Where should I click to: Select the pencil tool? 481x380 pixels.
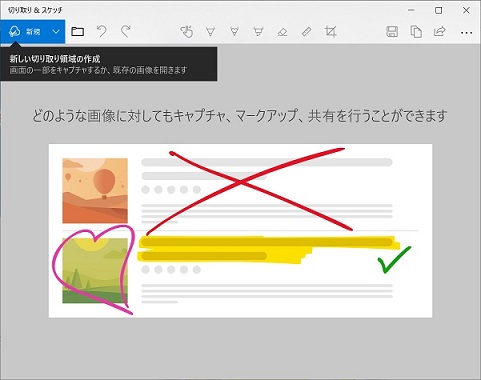[234, 32]
